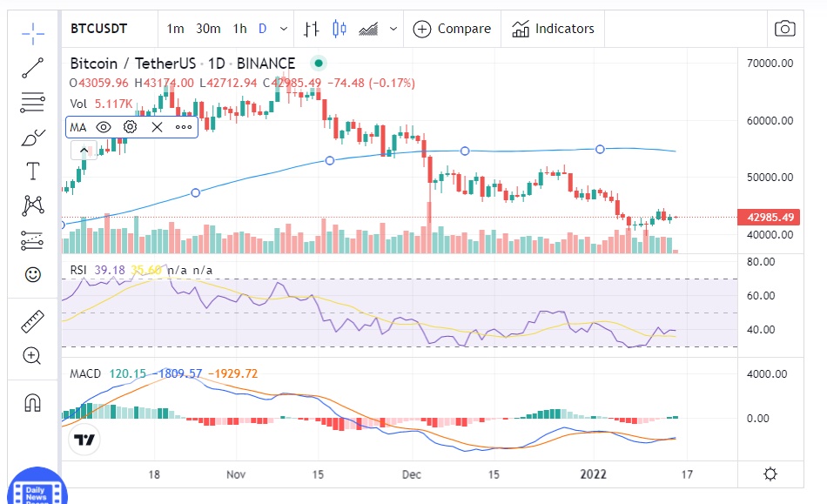Toggle the magnet snap mode
Viewport: 827px width, 504px height.
pos(33,403)
